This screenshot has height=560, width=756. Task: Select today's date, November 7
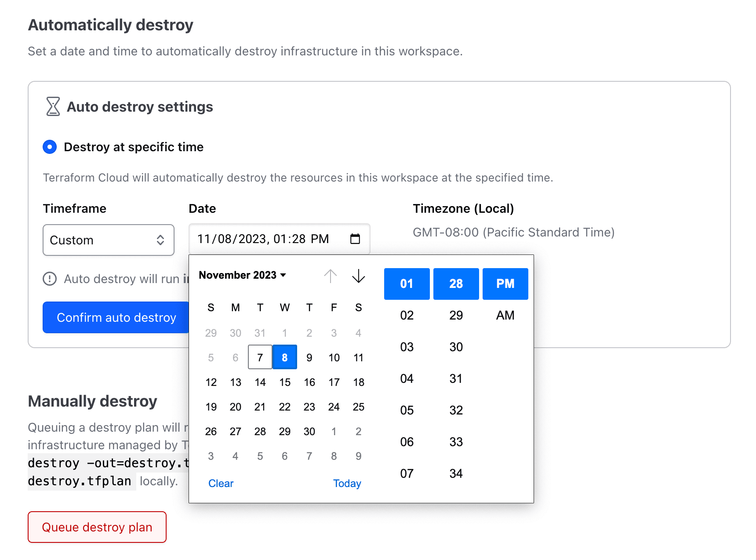(260, 357)
